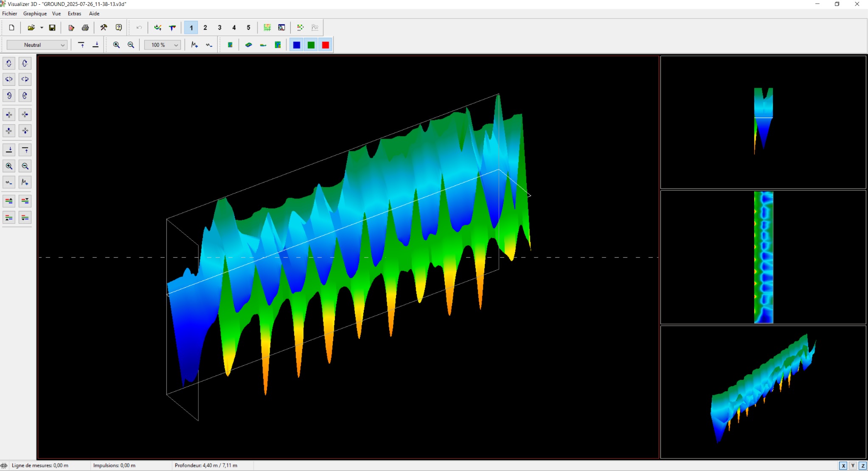Click the top-left rotate icon in sidebar
Screen dimensions: 868x471
(9, 64)
